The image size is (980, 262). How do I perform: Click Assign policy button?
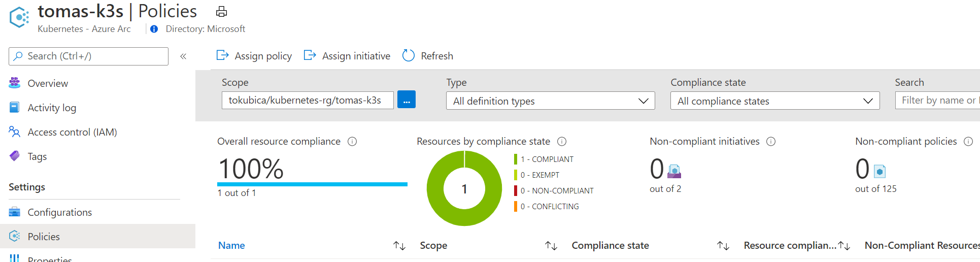click(x=254, y=56)
